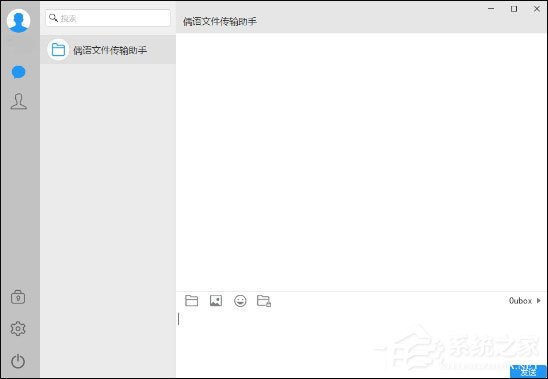The width and height of the screenshot is (548, 379).
Task: Click the chat header title 倚语文件传输助手
Action: (x=220, y=22)
